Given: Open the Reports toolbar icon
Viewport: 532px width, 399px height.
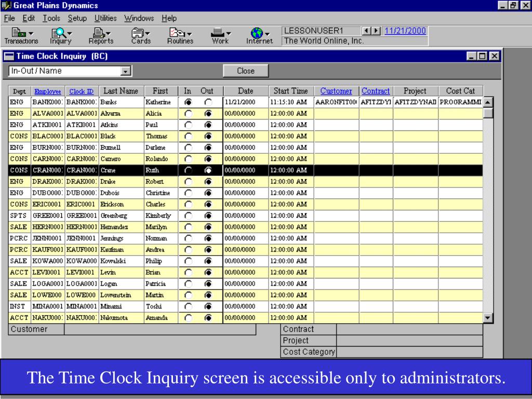Looking at the screenshot, I should pos(99,33).
